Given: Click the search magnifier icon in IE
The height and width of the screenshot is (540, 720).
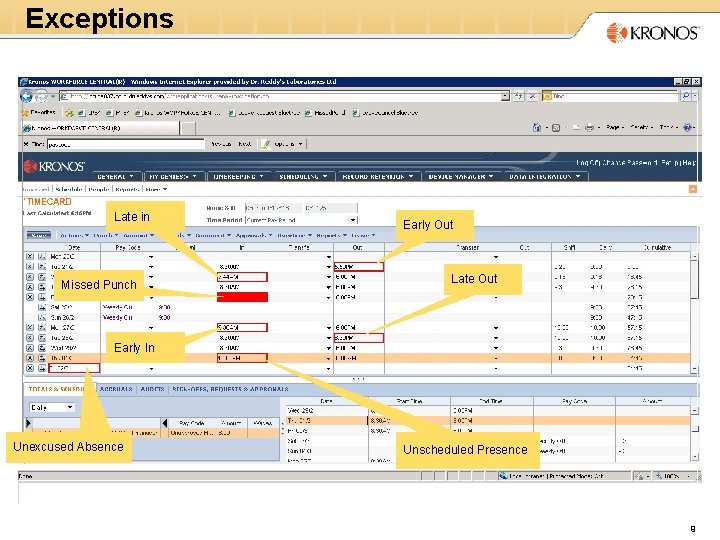Looking at the screenshot, I should [x=686, y=96].
